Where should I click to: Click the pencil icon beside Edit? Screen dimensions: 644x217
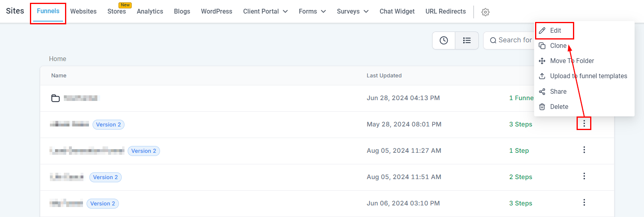(542, 31)
